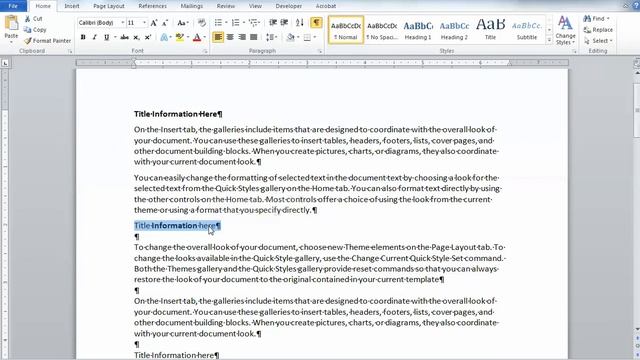This screenshot has width=640, height=360.
Task: Expand the underline style dropdown arrow
Action: (x=115, y=37)
